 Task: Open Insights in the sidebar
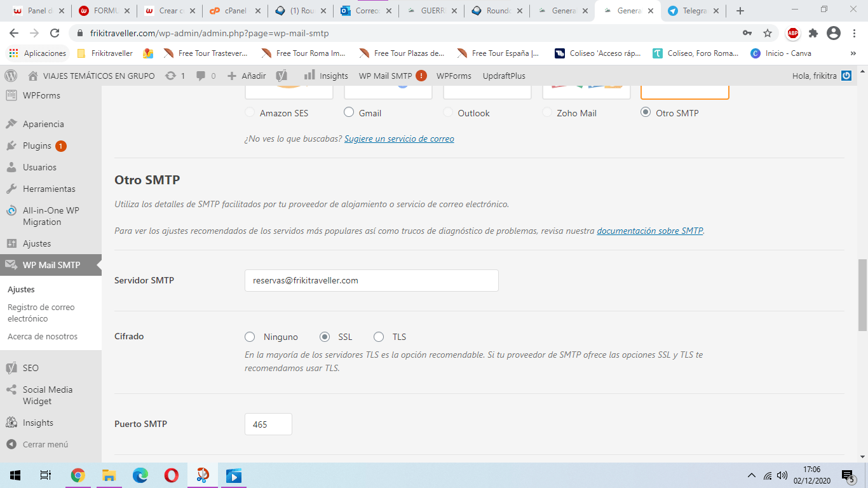click(51, 423)
